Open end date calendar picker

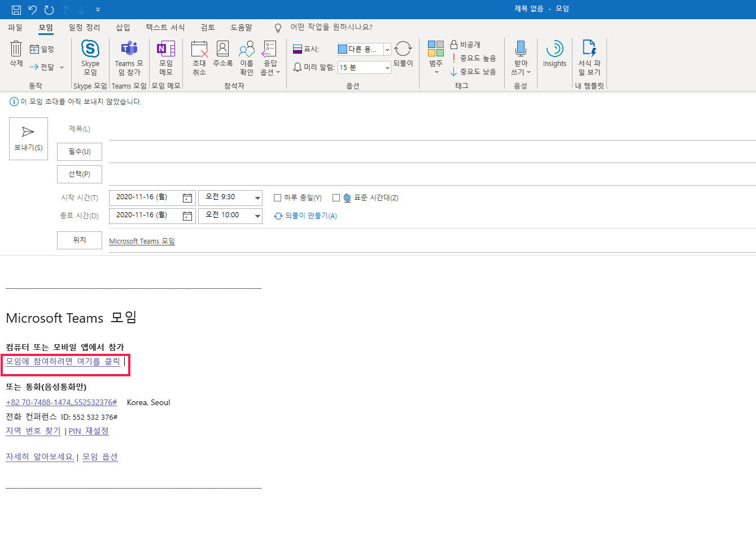(x=187, y=216)
